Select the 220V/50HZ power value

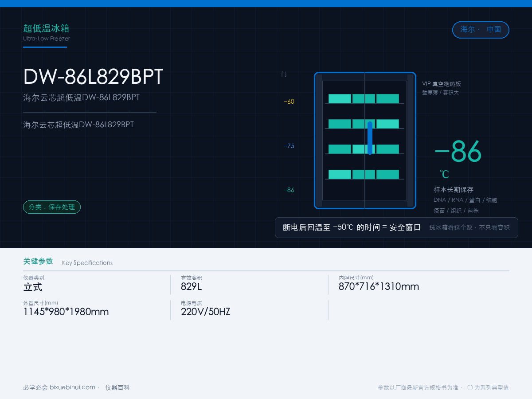pyautogui.click(x=205, y=312)
